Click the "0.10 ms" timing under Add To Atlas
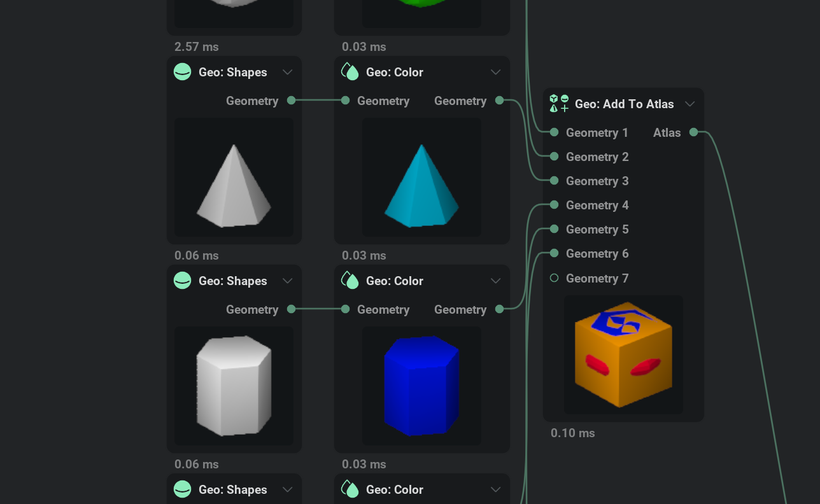 pos(573,433)
